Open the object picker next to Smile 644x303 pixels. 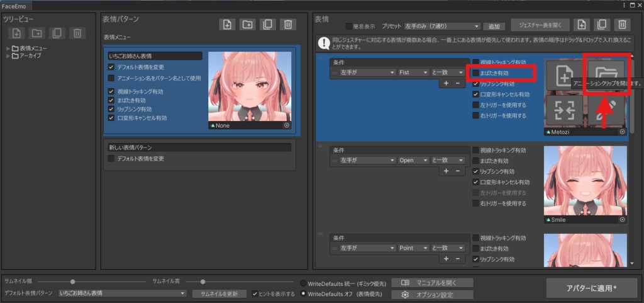[622, 220]
